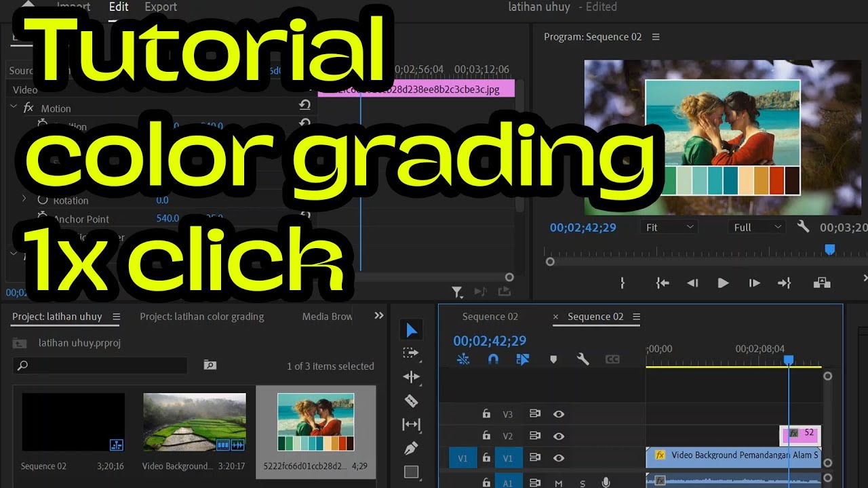Viewport: 868px width, 488px height.
Task: Open Timeline Display Settings wrench
Action: coord(583,359)
